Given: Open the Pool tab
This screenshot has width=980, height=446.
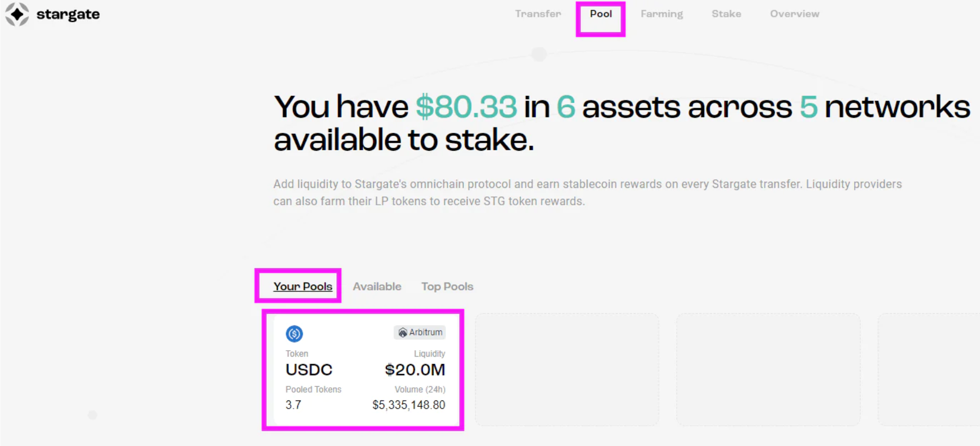Looking at the screenshot, I should coord(601,14).
